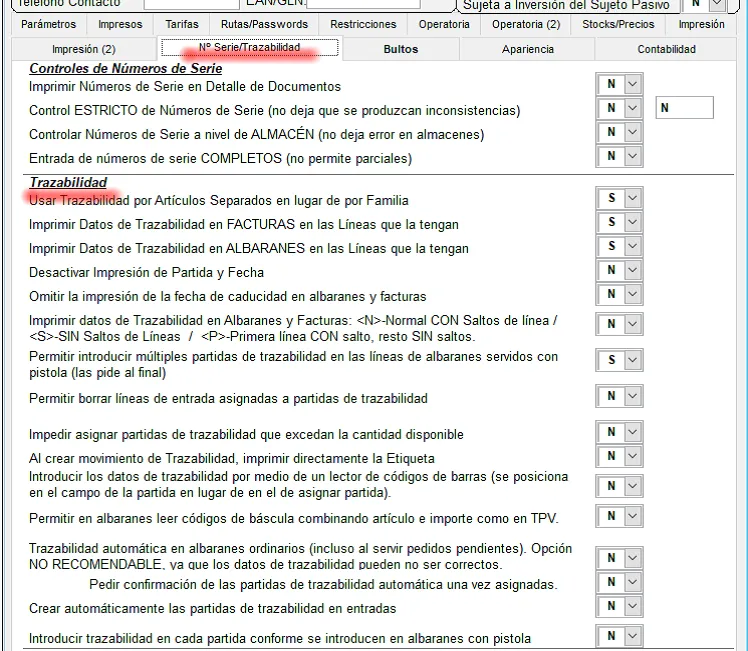This screenshot has height=651, width=748.
Task: Open the Control ESTRICTO de Números de Serie dropdown
Action: (x=632, y=109)
